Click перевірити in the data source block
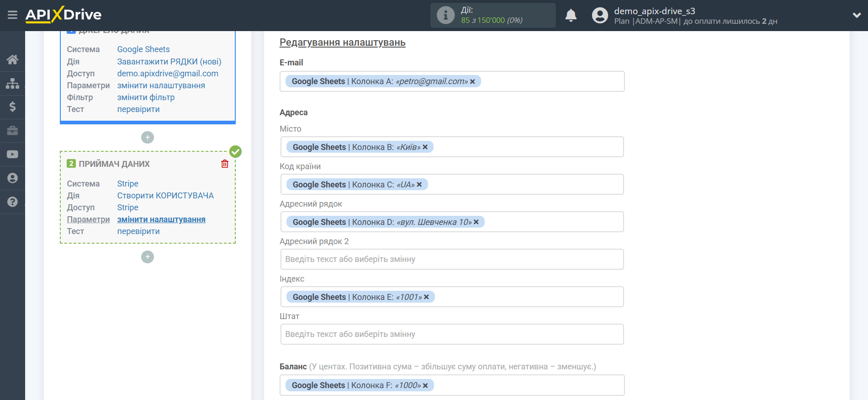 (138, 109)
